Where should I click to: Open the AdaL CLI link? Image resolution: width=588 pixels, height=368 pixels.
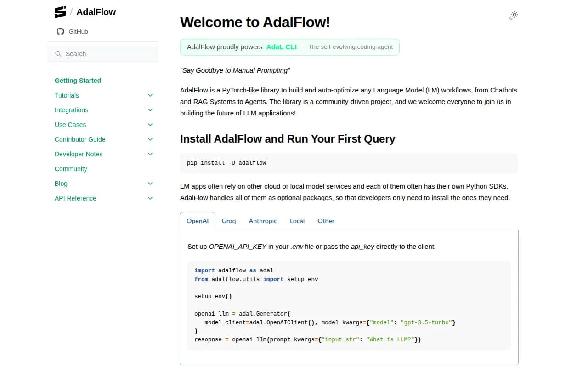point(282,47)
